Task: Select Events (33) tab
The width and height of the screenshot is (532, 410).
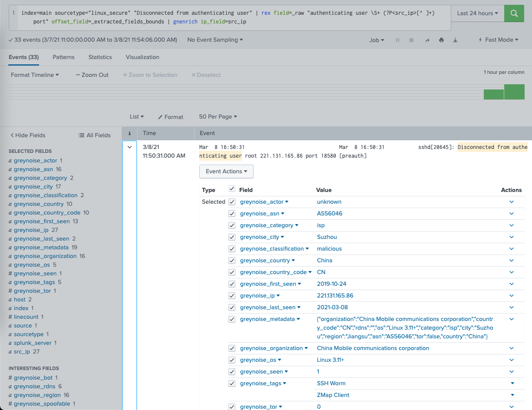Action: point(23,57)
